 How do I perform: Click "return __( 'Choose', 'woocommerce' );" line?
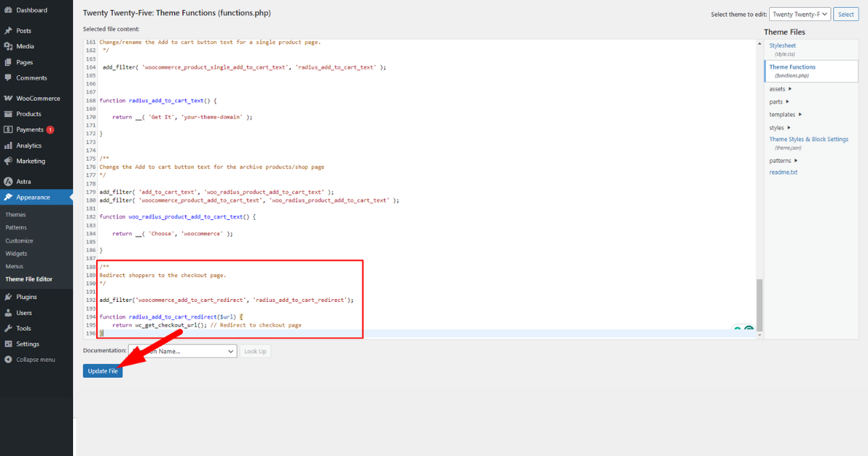tap(173, 234)
